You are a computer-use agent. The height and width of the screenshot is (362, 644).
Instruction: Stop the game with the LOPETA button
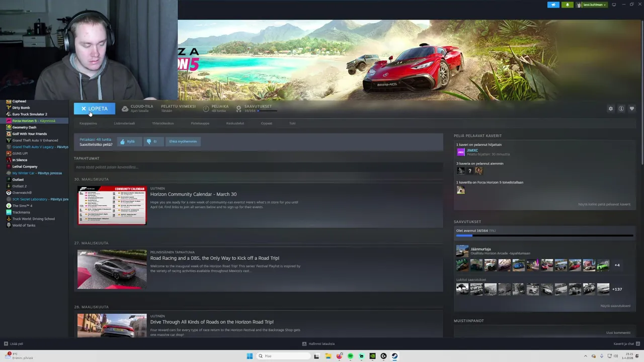(95, 109)
